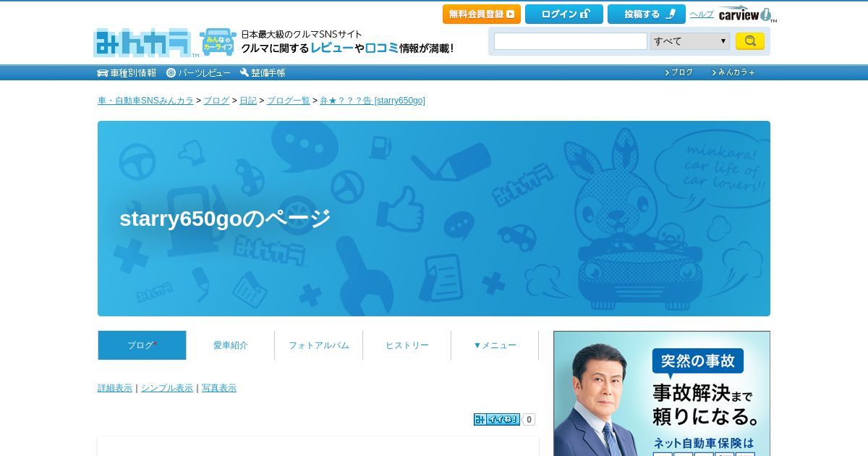Screen dimensions: 868x456
Task: Open 整備手帳 wrench icon link
Action: pos(263,73)
